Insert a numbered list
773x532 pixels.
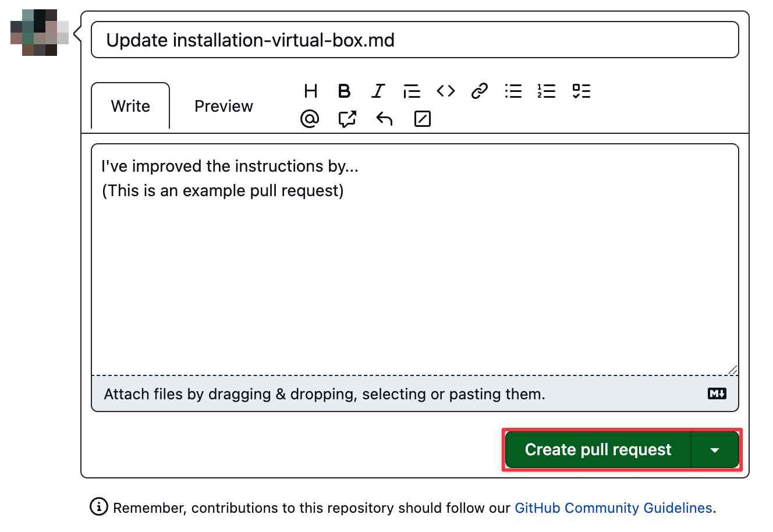pyautogui.click(x=547, y=91)
